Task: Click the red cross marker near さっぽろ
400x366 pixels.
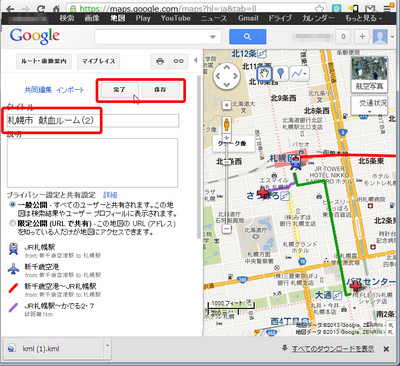Action: coord(263,192)
